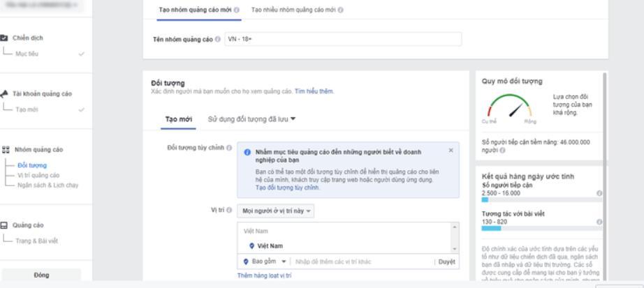Click info icon beside 2.500 - 16.000 reach
Viewport: 644px width, 288px height.
[x=599, y=193]
